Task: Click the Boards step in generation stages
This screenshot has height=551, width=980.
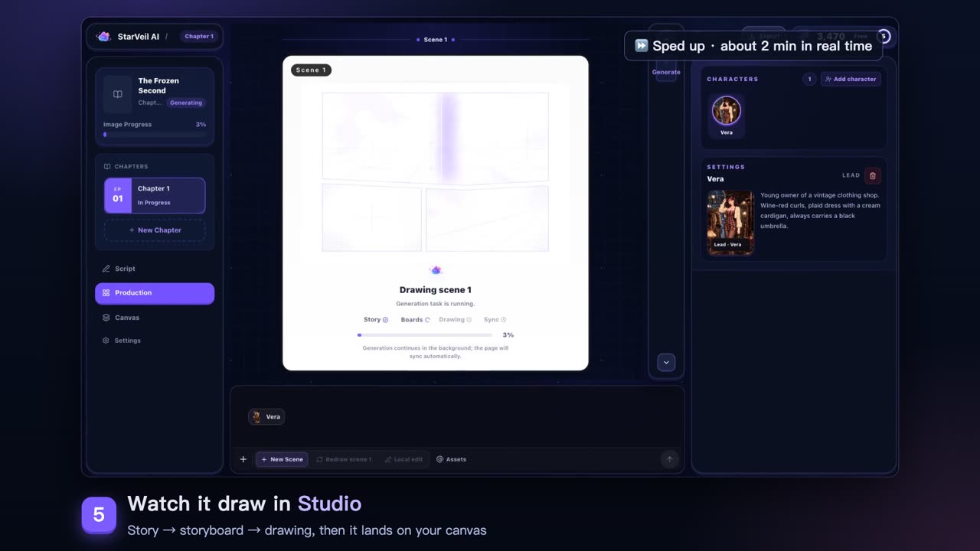Action: [x=415, y=319]
